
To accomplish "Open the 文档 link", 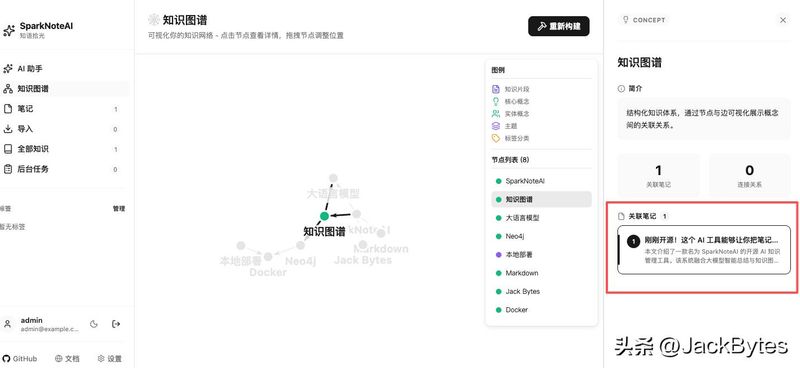I will click(x=67, y=358).
